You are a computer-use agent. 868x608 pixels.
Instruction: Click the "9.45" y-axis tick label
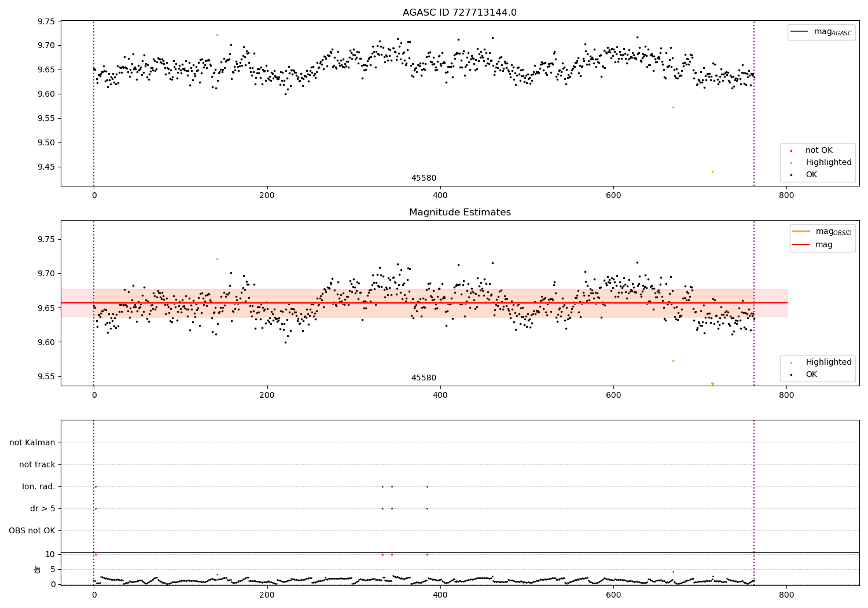pos(46,167)
